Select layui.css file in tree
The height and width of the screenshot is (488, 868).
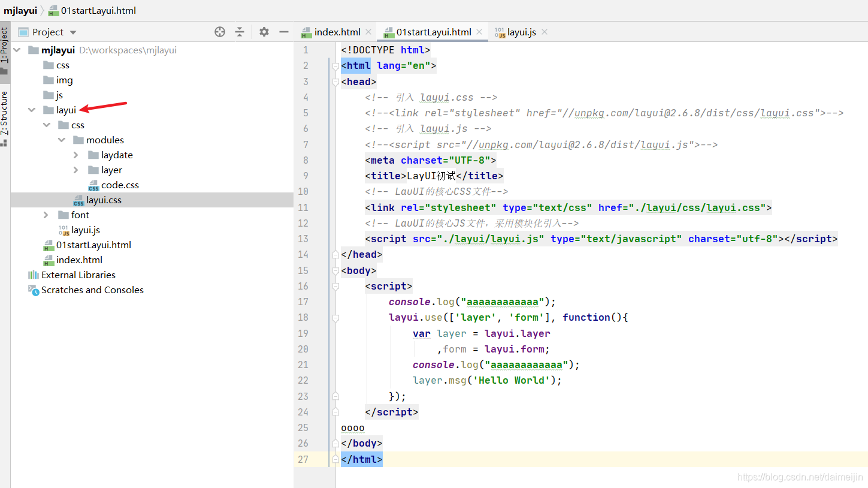click(104, 200)
